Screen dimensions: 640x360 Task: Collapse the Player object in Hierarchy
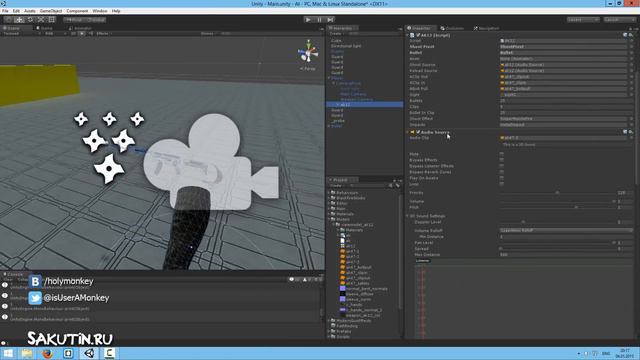tap(329, 78)
